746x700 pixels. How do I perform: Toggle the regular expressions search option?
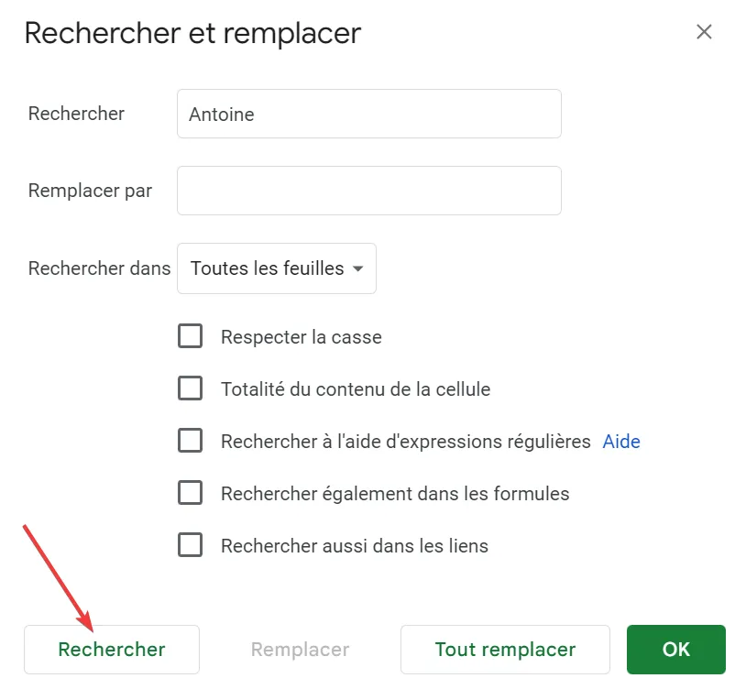pyautogui.click(x=190, y=441)
